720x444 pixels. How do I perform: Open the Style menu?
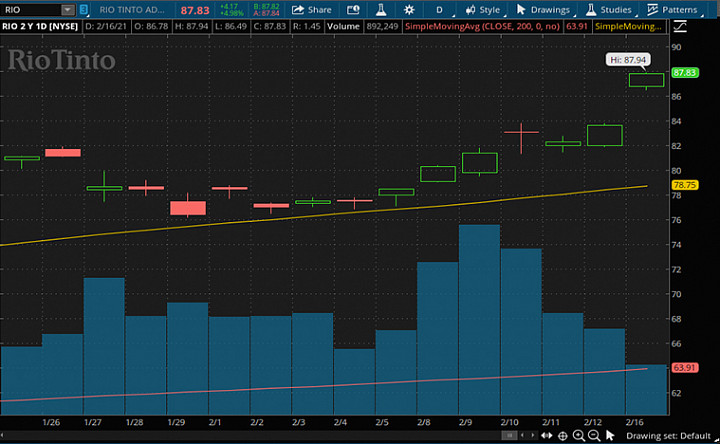pos(483,10)
